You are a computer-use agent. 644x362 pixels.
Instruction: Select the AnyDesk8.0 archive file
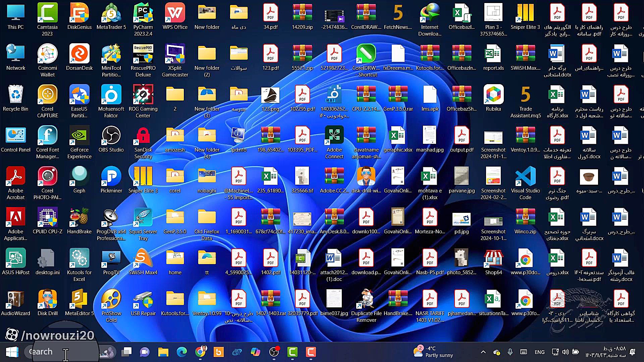334,221
